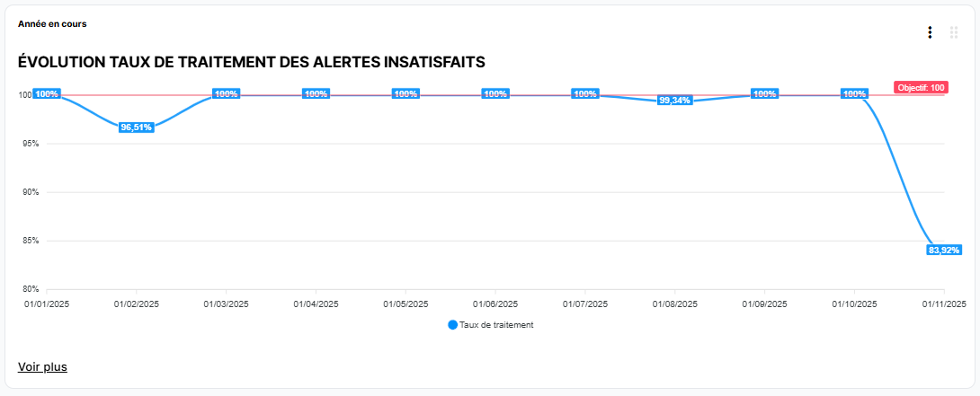Select the 83,92% data point label
Screen dimensions: 980x396
pyautogui.click(x=944, y=250)
